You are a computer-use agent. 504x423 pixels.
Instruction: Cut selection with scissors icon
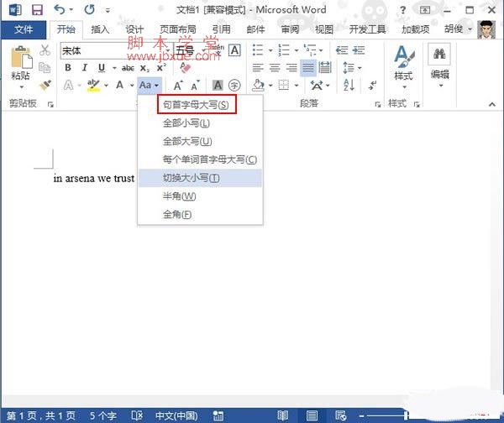45,50
